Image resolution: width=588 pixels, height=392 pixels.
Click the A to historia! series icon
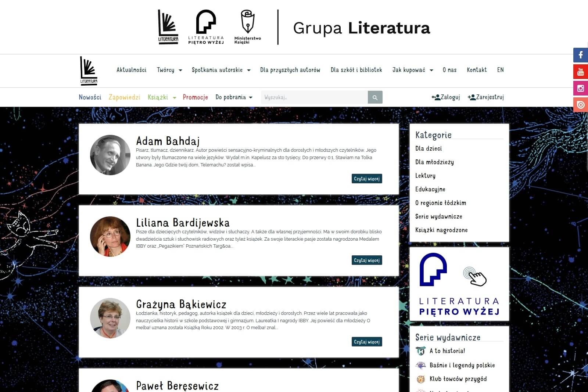[420, 351]
